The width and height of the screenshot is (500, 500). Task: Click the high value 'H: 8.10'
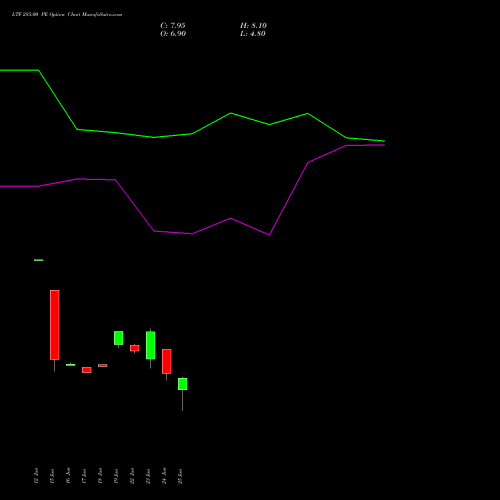pyautogui.click(x=253, y=26)
